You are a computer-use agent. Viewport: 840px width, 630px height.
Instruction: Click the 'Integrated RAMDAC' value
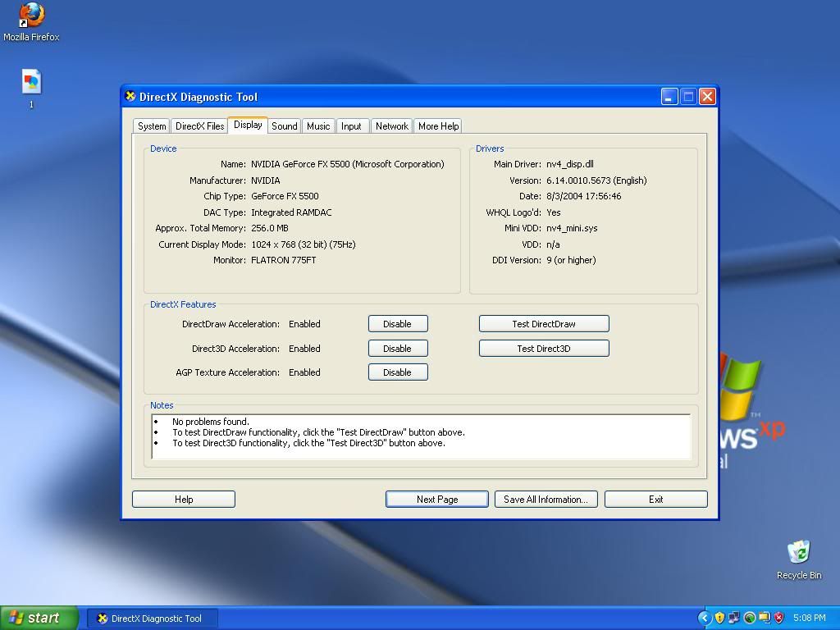point(291,212)
